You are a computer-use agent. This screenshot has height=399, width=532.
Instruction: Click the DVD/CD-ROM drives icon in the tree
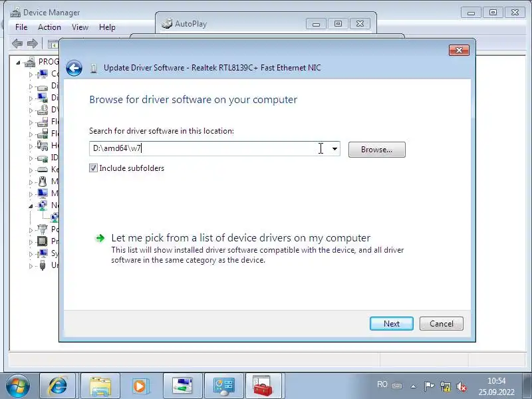(x=43, y=110)
